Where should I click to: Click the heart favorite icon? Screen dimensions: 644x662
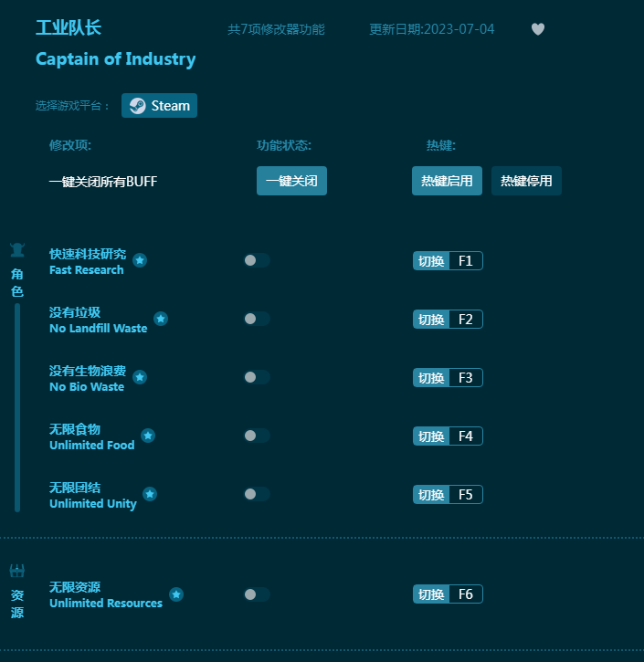point(538,29)
